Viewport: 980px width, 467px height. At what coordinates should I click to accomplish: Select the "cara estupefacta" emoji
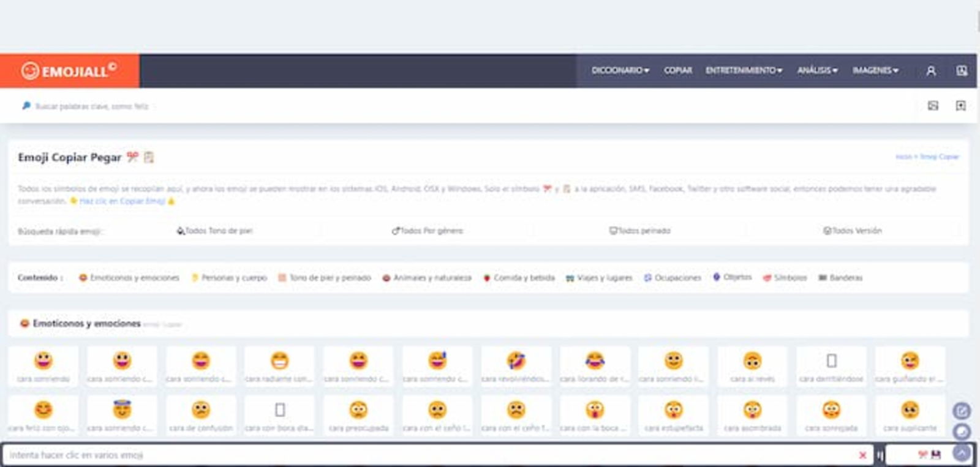coord(673,415)
